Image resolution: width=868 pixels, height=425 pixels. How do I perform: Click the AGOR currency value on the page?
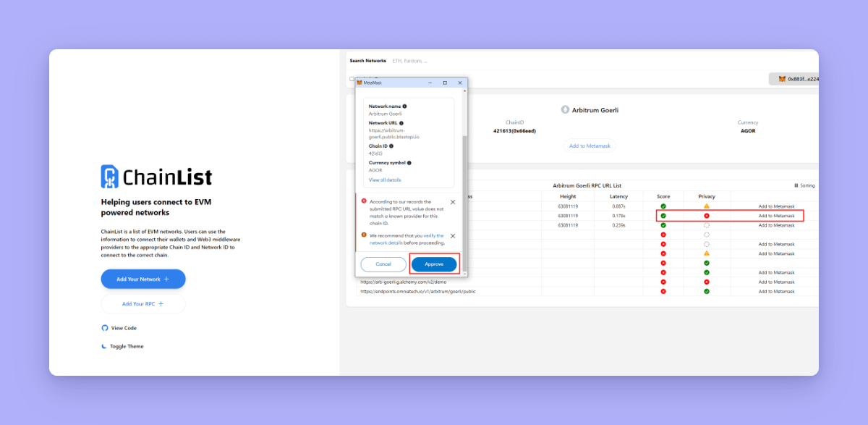[748, 130]
